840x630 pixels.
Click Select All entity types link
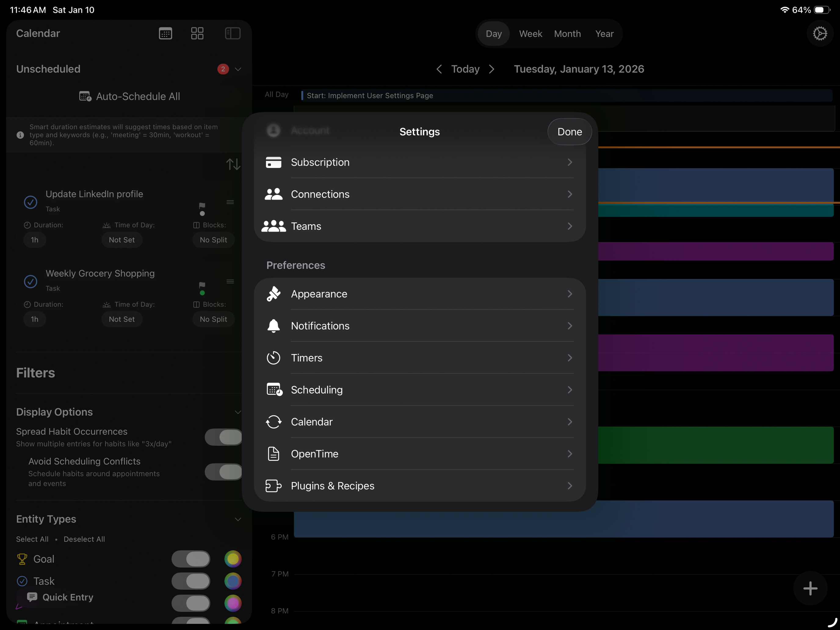pos(32,539)
